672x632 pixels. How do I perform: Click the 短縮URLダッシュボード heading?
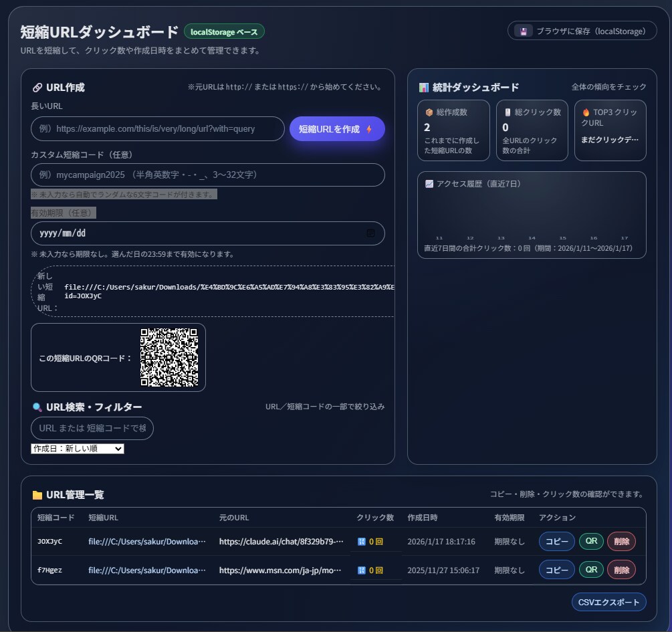(100, 32)
